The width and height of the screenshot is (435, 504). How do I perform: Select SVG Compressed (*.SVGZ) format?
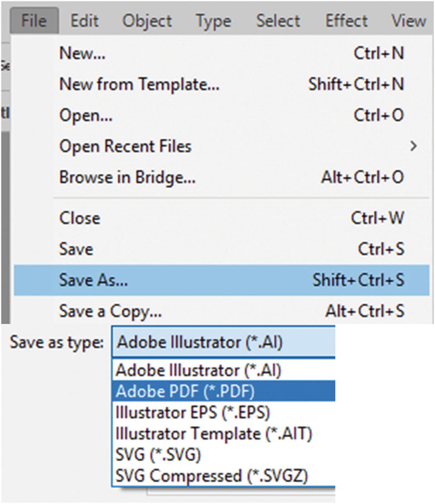pos(212,476)
